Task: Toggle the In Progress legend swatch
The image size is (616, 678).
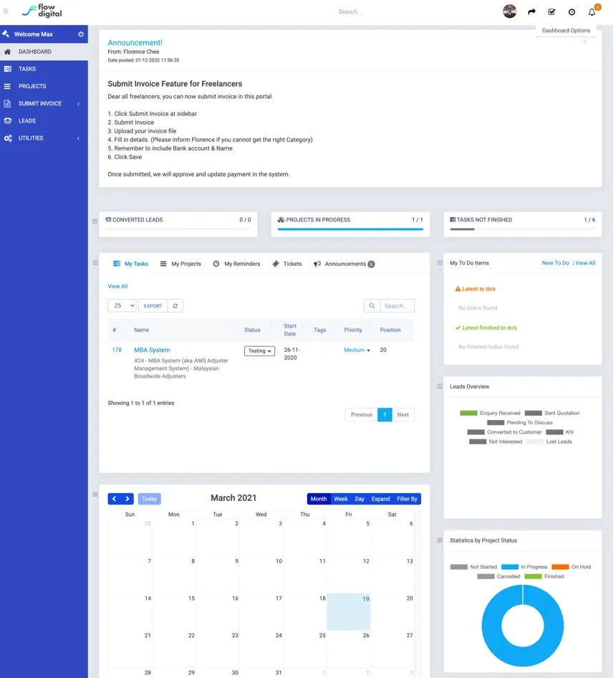Action: coord(510,567)
